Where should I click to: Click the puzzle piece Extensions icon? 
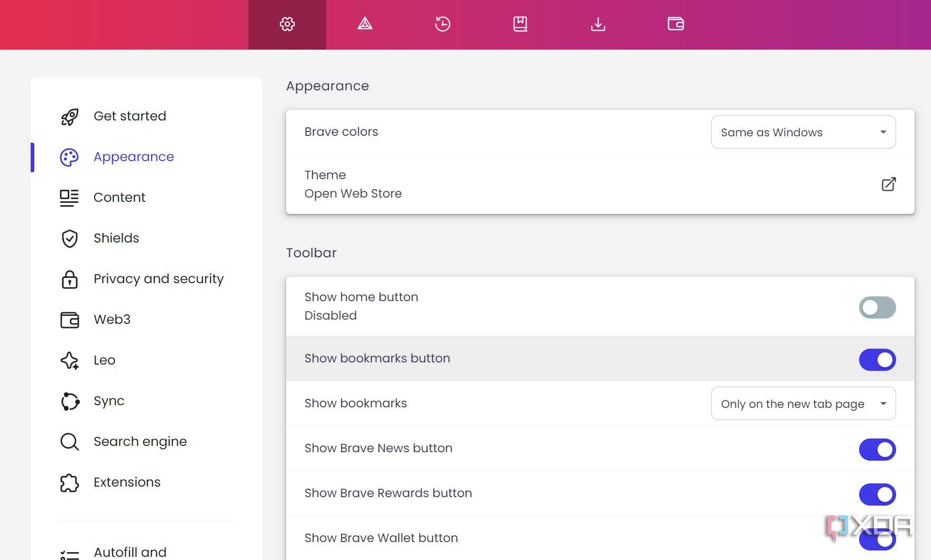click(69, 482)
